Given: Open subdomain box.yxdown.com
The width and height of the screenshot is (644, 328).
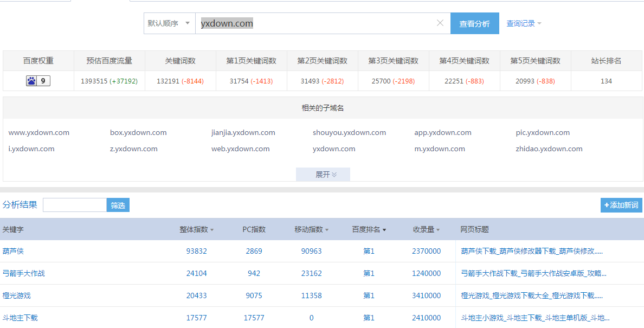Looking at the screenshot, I should [138, 133].
